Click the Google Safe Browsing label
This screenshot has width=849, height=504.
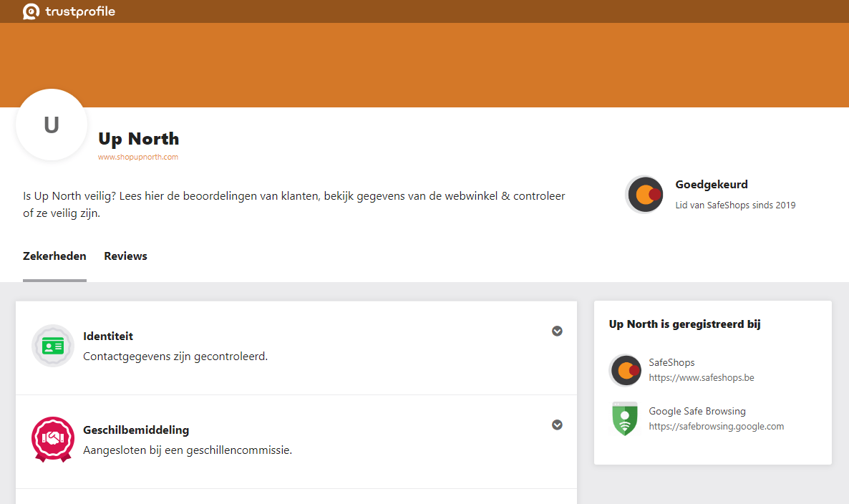pyautogui.click(x=697, y=412)
